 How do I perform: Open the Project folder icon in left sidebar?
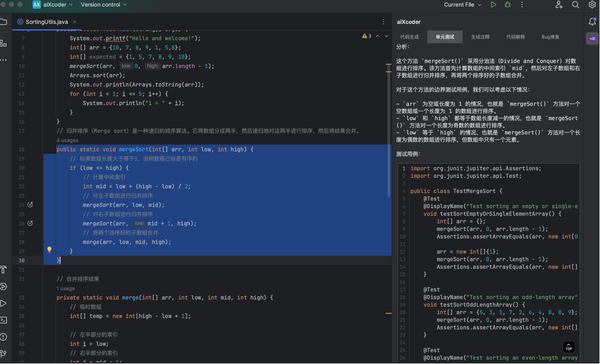(5, 22)
